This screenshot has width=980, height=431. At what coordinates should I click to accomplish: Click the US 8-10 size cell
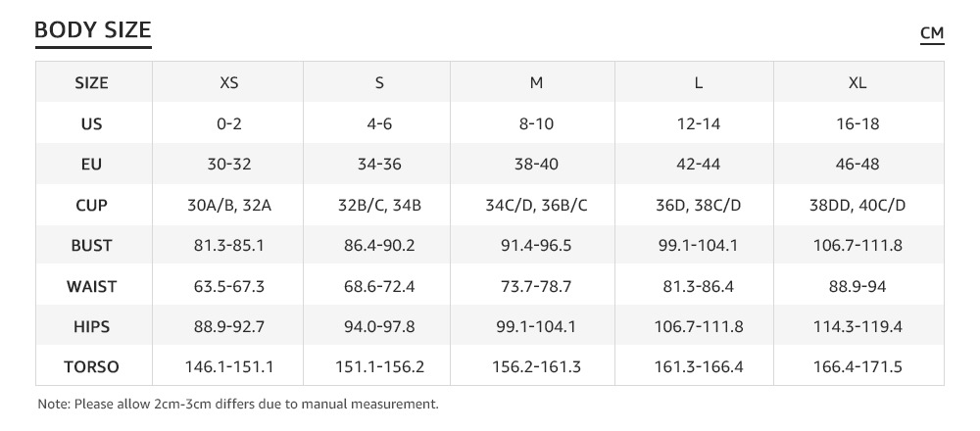point(536,124)
